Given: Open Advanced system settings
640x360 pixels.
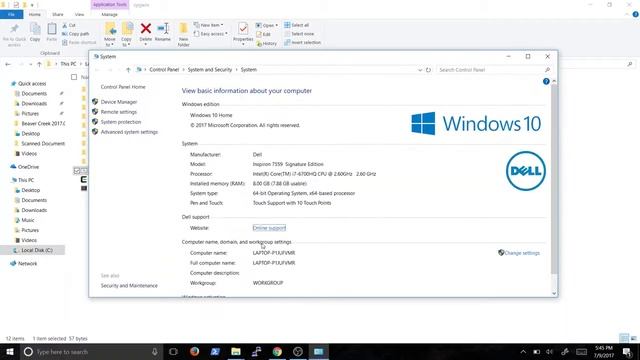Looking at the screenshot, I should [x=129, y=132].
